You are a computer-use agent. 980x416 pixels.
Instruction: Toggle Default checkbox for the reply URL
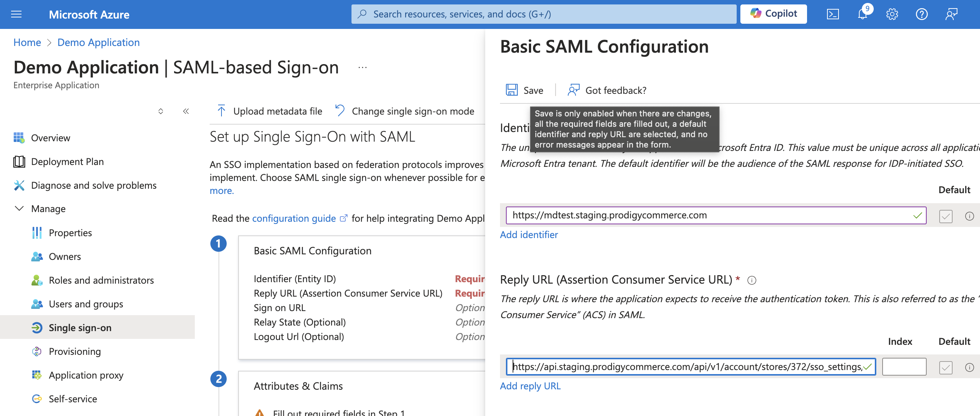tap(946, 368)
